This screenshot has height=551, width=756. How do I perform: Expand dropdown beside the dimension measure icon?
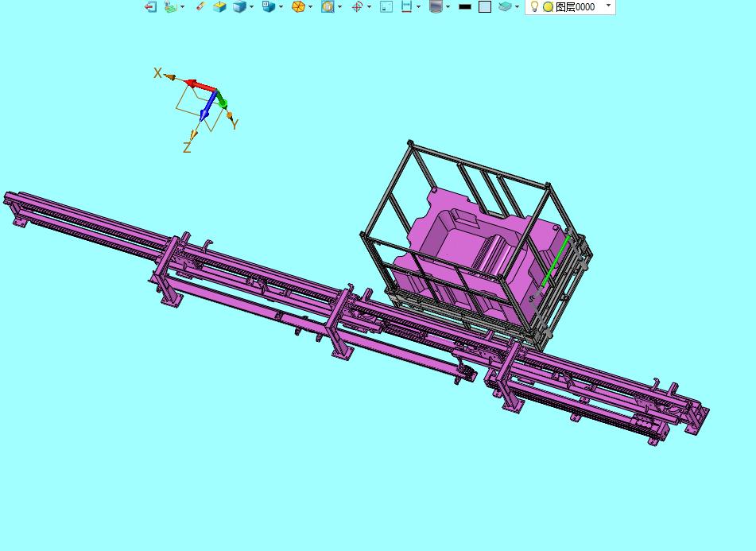click(418, 6)
